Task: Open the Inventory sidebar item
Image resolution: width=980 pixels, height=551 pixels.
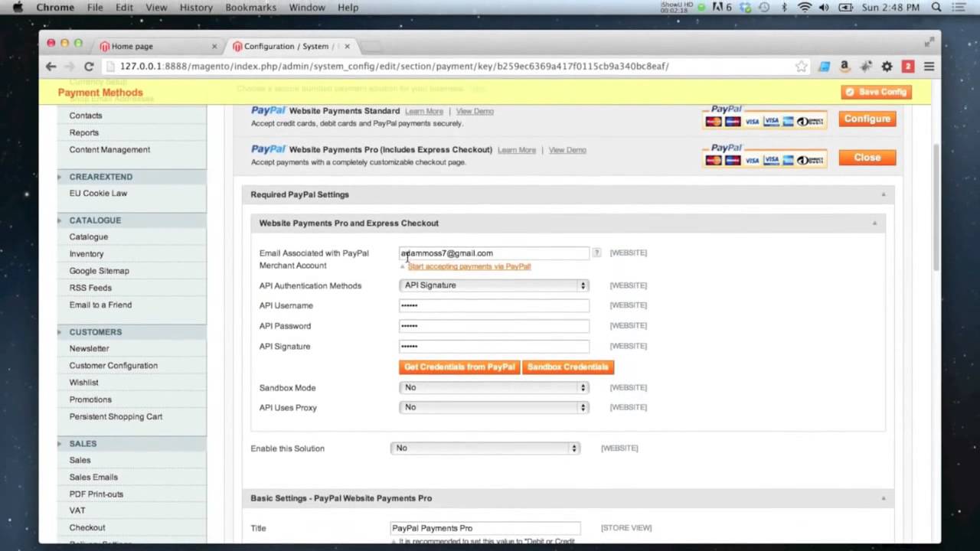Action: 87,254
